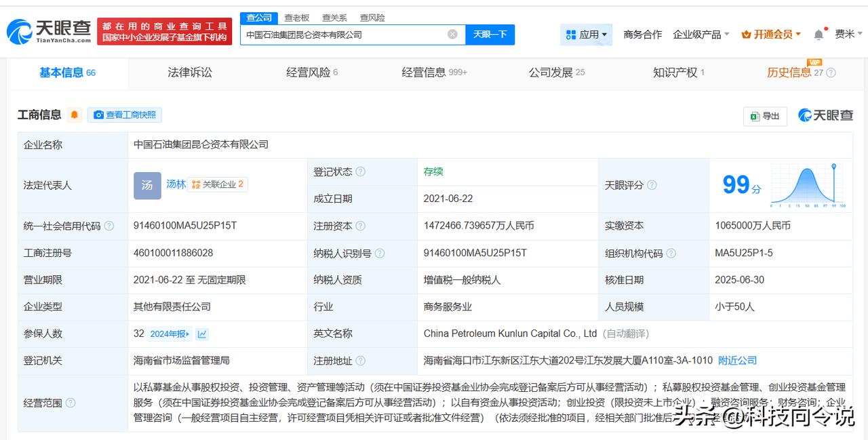Switch to the 经营信息 tab
The image size is (868, 440).
(x=434, y=73)
